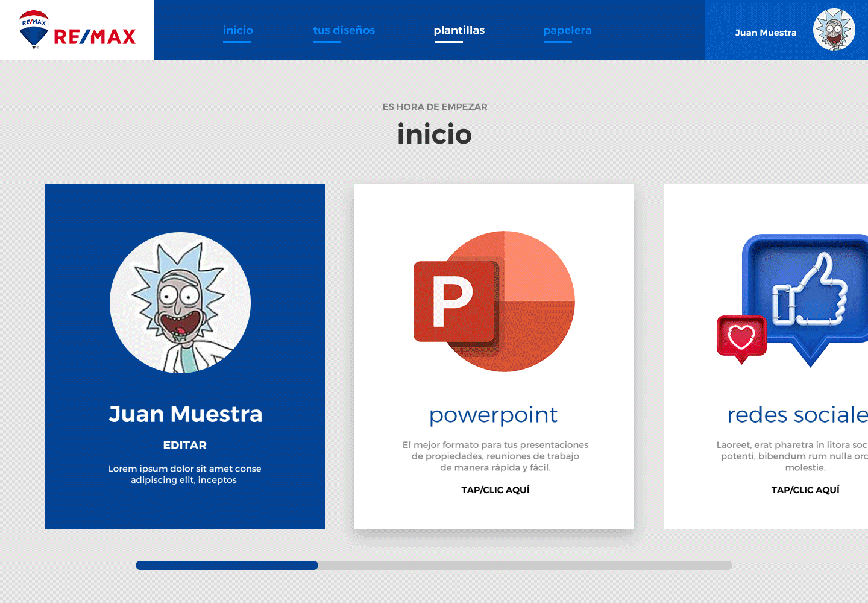Click TAP/CLIC AQUÍ under powerpoint

coord(495,490)
